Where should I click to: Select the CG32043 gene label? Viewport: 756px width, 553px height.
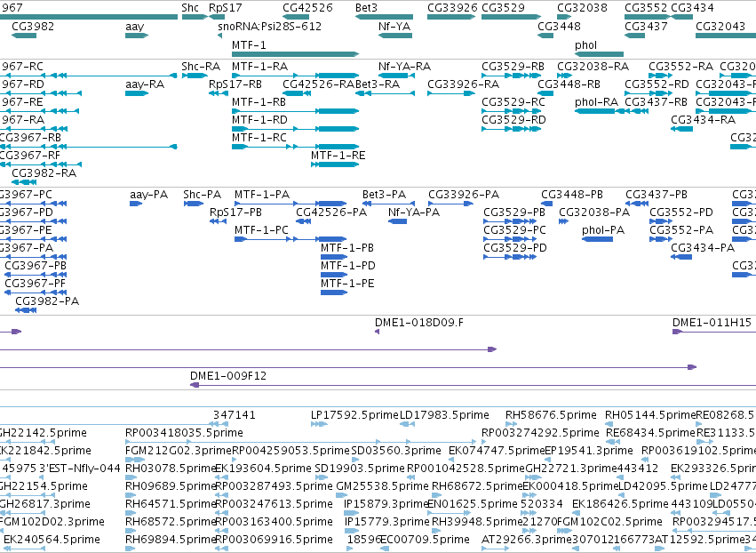720,27
